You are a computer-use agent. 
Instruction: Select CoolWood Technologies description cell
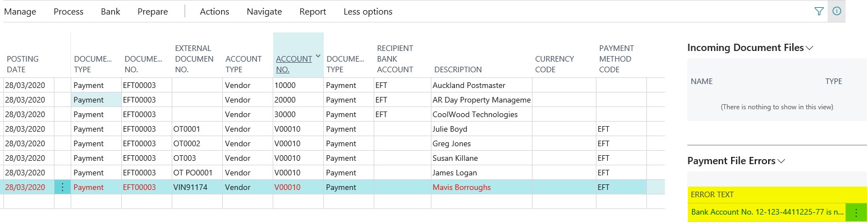point(481,114)
